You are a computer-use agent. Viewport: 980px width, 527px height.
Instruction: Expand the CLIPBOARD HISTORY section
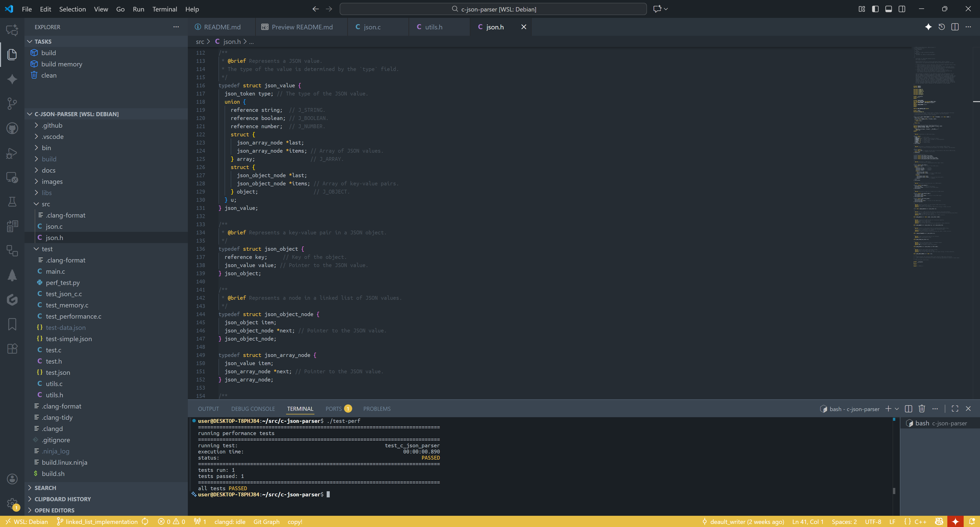[106, 499]
